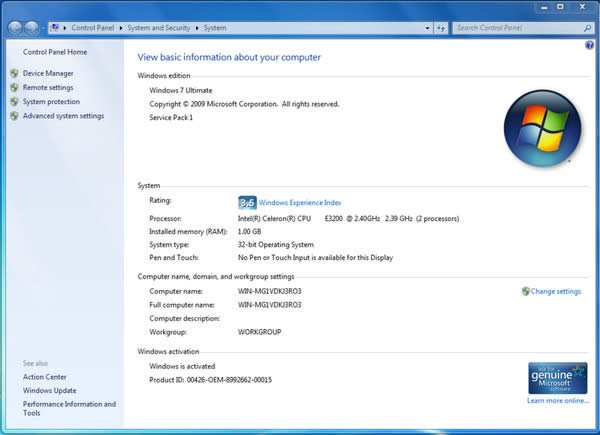Click Change settings for computer name
Viewport: 600px width, 435px height.
click(x=555, y=291)
